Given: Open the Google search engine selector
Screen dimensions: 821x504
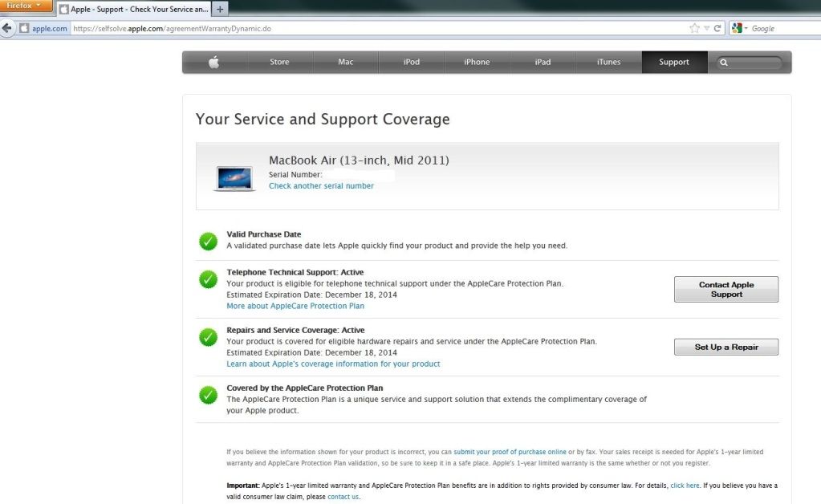Looking at the screenshot, I should (x=739, y=28).
